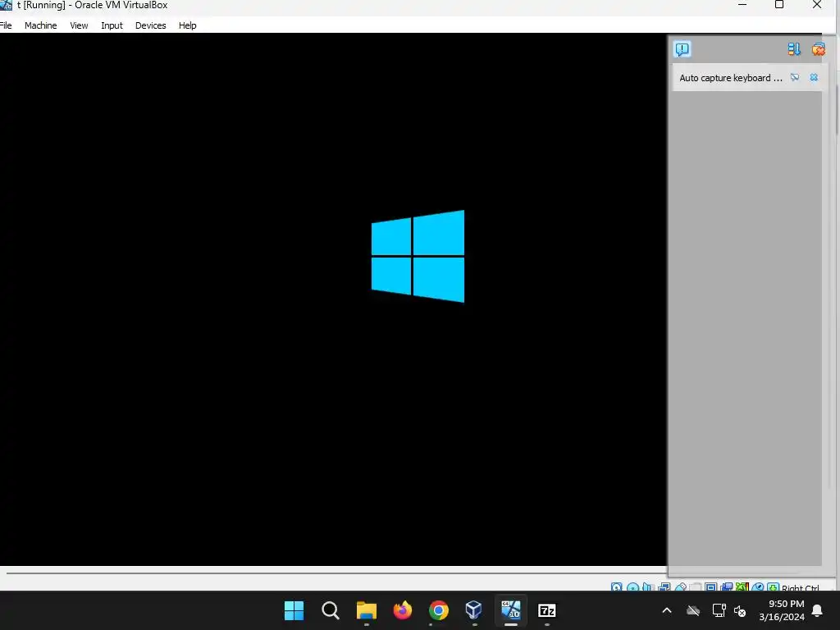Viewport: 840px width, 630px height.
Task: Open the Help menu
Action: click(188, 25)
